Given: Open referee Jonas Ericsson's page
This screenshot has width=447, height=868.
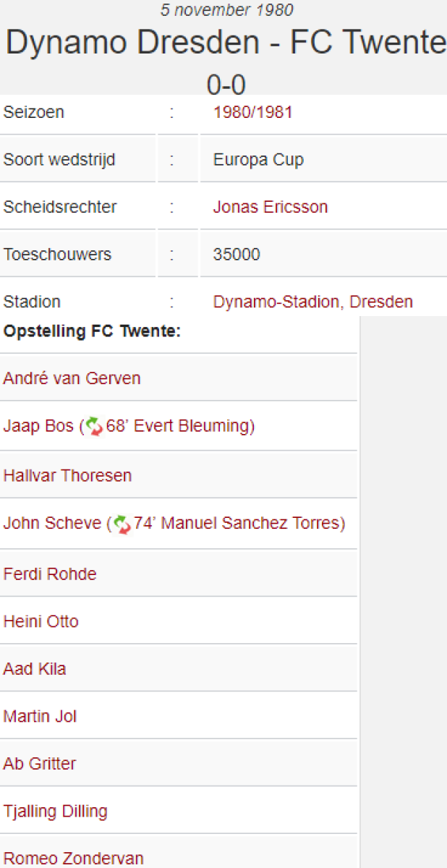Looking at the screenshot, I should pyautogui.click(x=270, y=207).
